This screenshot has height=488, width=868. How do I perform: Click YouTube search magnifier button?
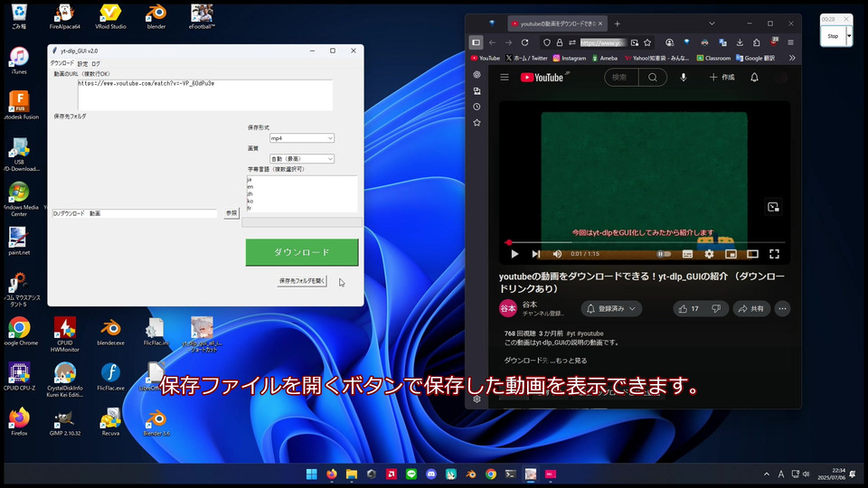(x=653, y=78)
